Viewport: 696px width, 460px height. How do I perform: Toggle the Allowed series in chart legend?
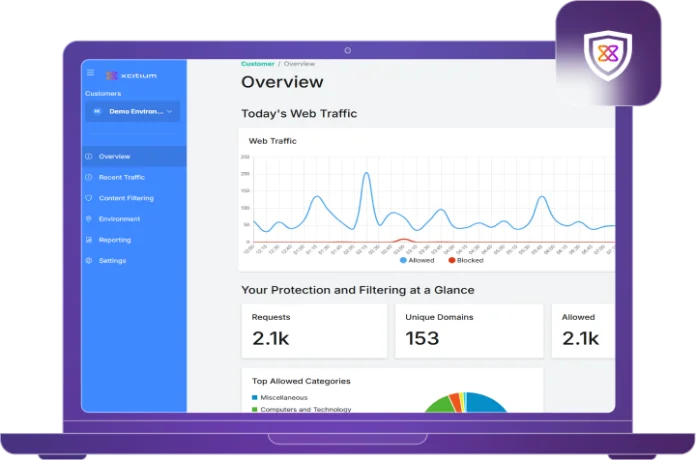(418, 260)
